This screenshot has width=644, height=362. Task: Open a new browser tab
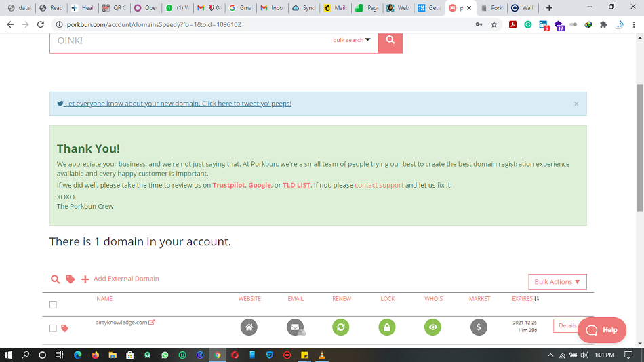(x=549, y=8)
